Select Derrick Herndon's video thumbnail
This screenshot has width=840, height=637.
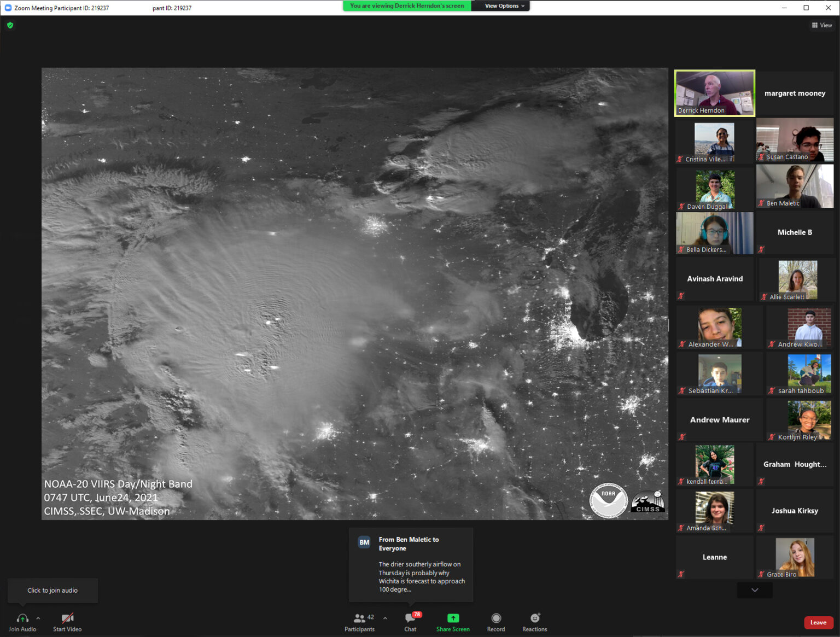714,93
